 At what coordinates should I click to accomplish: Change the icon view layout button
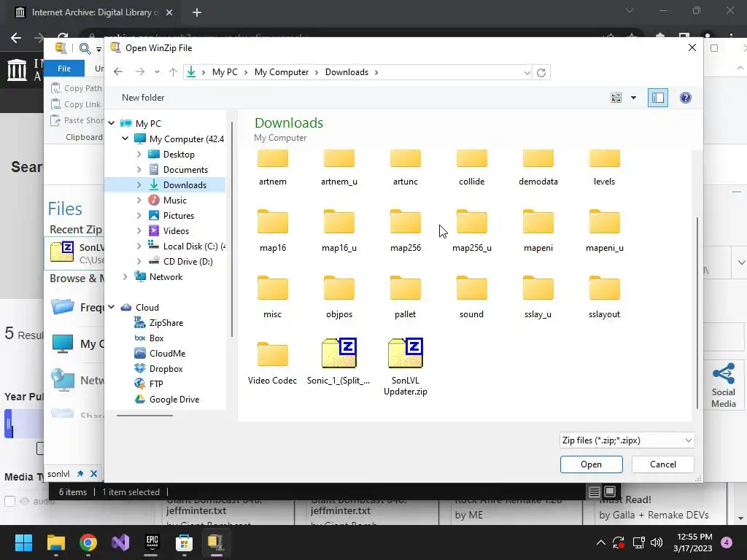(616, 98)
